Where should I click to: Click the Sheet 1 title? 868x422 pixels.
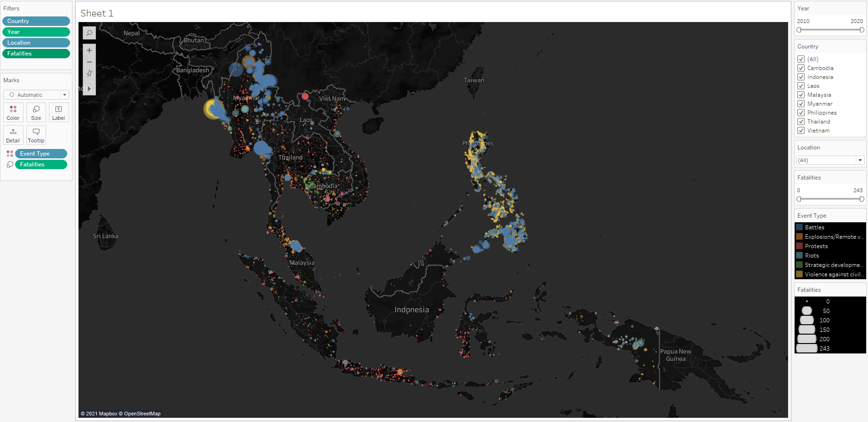tap(97, 13)
